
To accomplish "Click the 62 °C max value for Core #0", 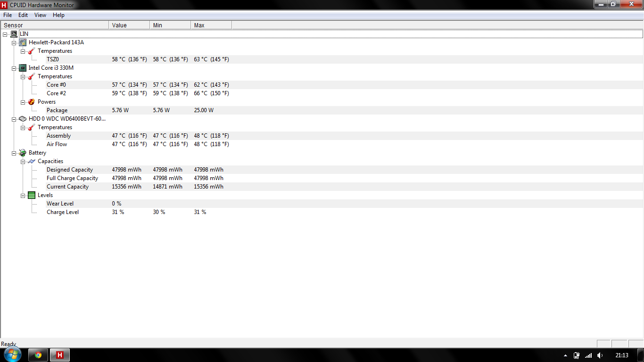I will tap(211, 85).
